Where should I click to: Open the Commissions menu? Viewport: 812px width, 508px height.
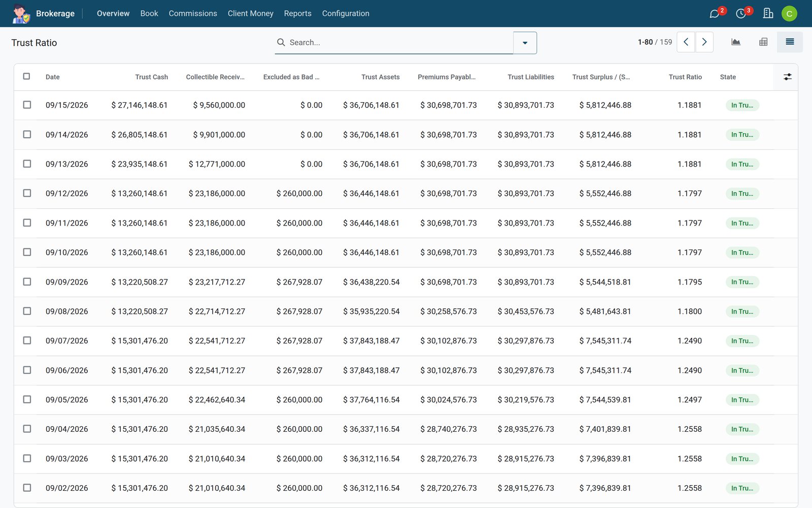pos(193,13)
